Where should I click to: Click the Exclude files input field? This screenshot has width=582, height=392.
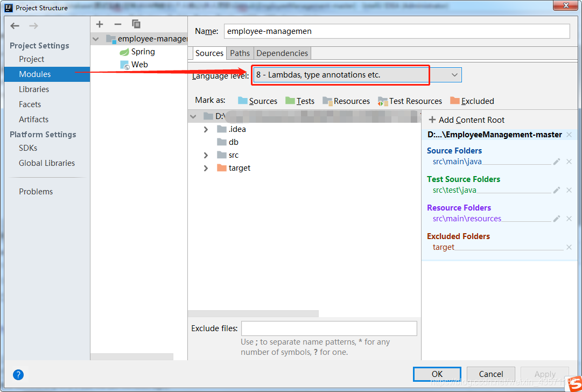pos(329,328)
